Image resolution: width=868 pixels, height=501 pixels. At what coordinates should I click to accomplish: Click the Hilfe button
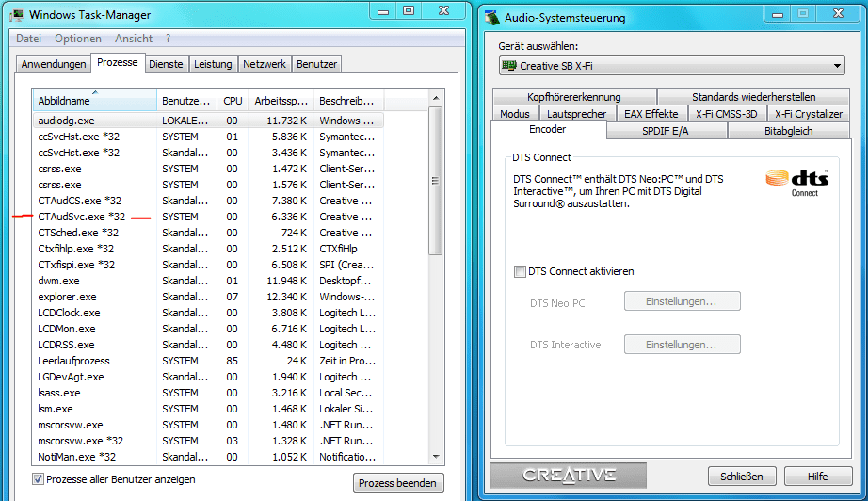point(817,477)
